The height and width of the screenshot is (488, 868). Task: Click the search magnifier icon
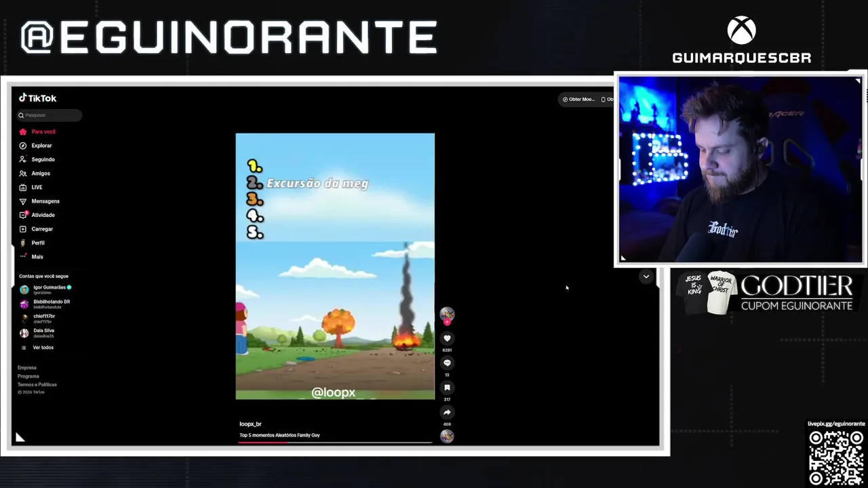(21, 115)
